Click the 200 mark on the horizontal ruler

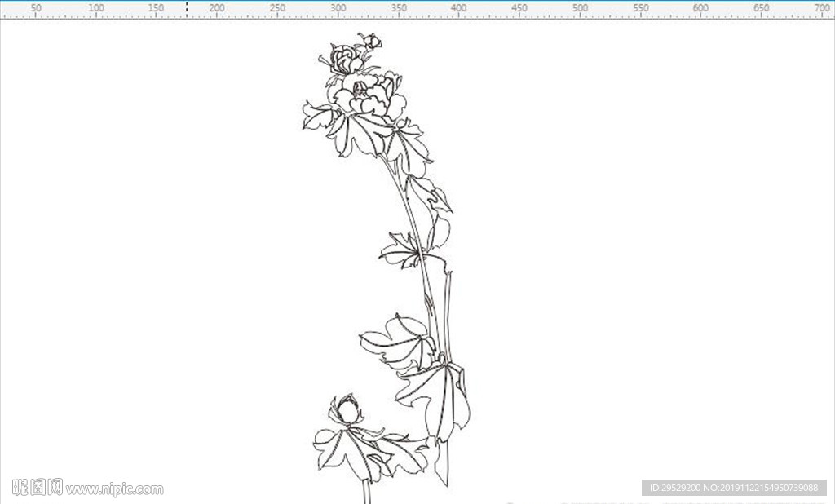[217, 8]
